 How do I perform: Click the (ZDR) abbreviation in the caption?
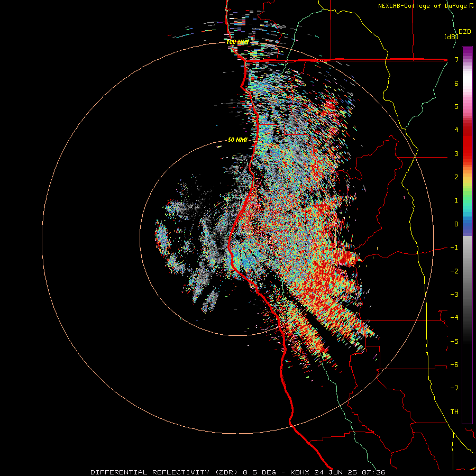tap(226, 472)
